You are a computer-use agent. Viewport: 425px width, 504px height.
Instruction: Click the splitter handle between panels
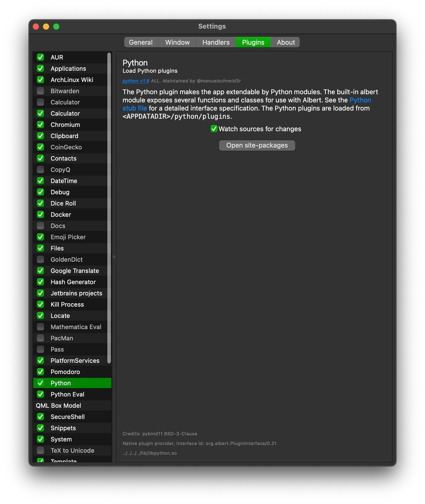tap(114, 257)
